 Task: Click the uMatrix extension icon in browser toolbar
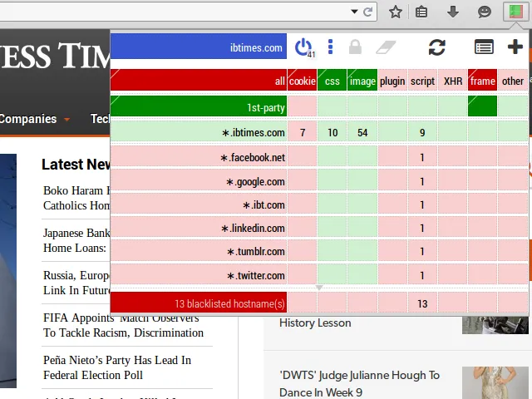coord(515,12)
